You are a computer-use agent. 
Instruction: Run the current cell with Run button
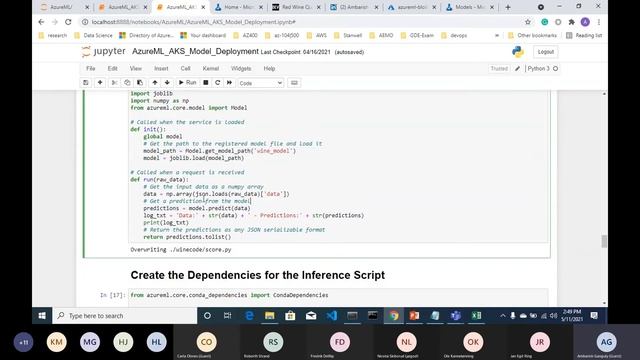(x=187, y=83)
